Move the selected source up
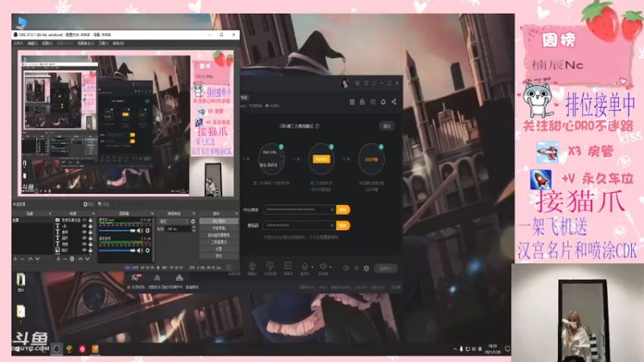 click(x=80, y=258)
